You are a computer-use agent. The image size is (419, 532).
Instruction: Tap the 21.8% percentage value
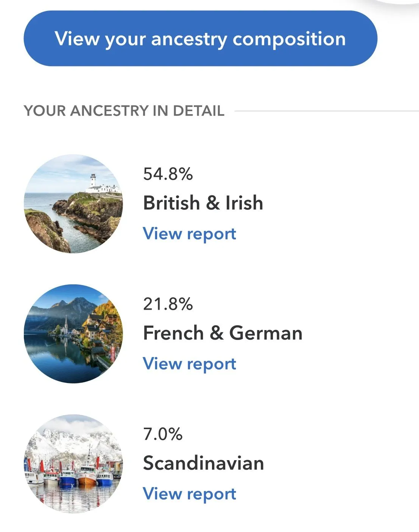pos(168,304)
